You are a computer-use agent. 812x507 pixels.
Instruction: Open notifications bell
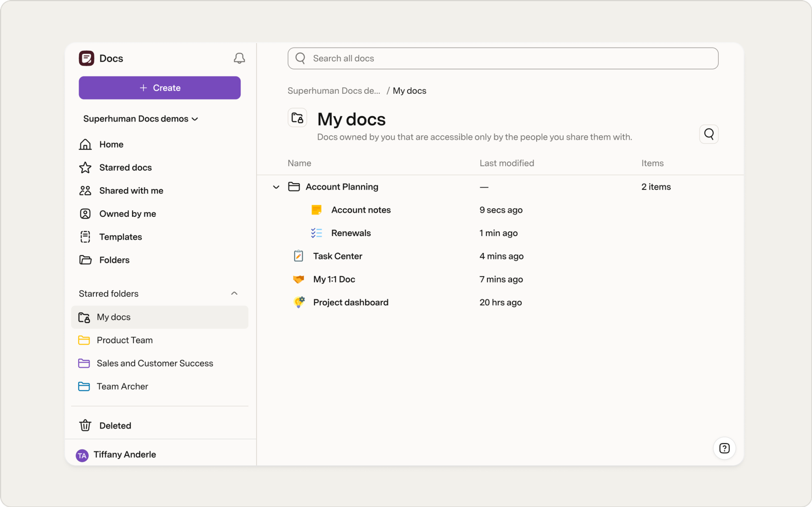point(239,58)
